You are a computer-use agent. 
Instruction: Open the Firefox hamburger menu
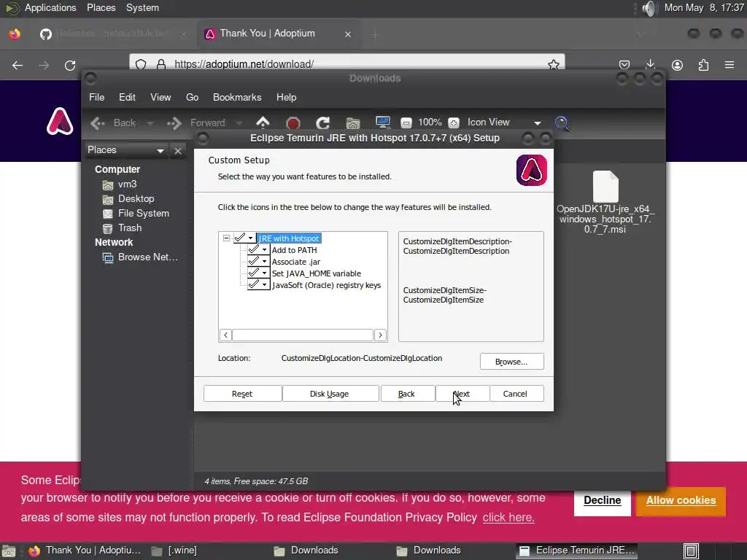[x=729, y=65]
